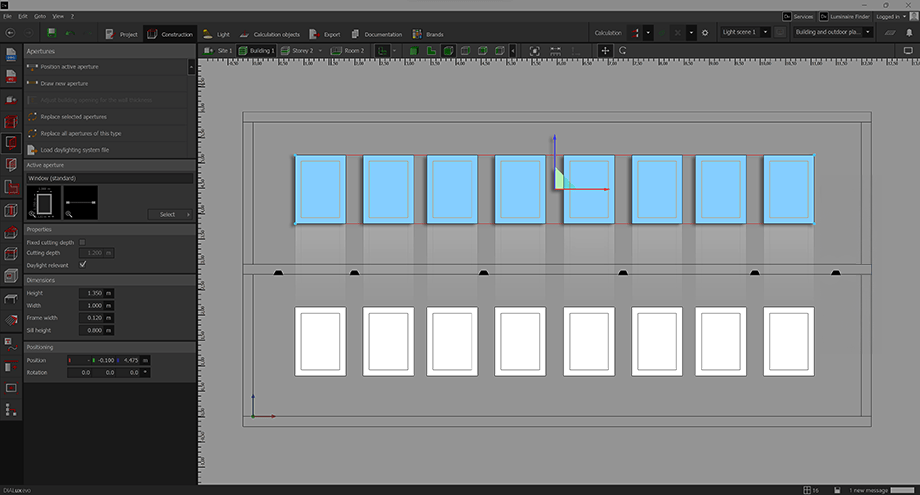Enable the Fixed cutting depth checkbox

pos(83,242)
